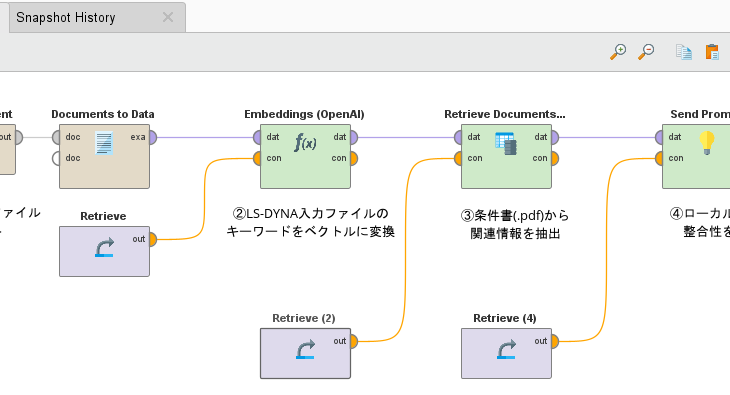Click the exa output port of Documents to Data
The height and width of the screenshot is (395, 730).
click(x=152, y=137)
